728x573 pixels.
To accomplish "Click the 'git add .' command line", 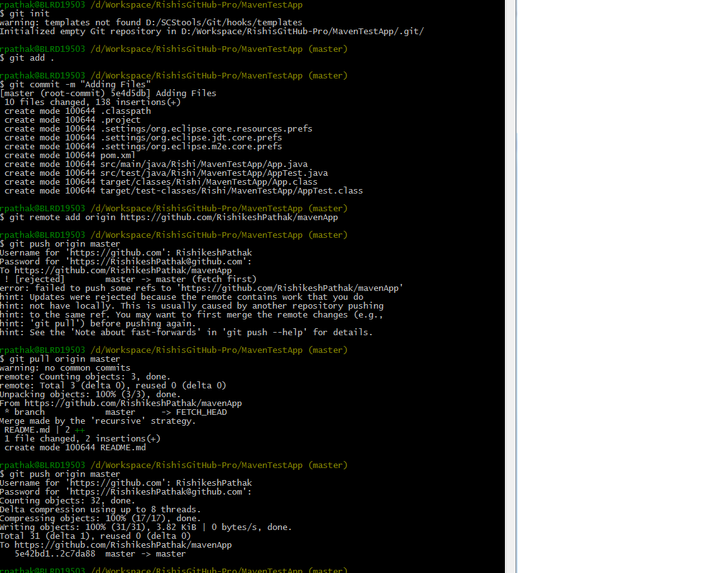I will point(27,58).
